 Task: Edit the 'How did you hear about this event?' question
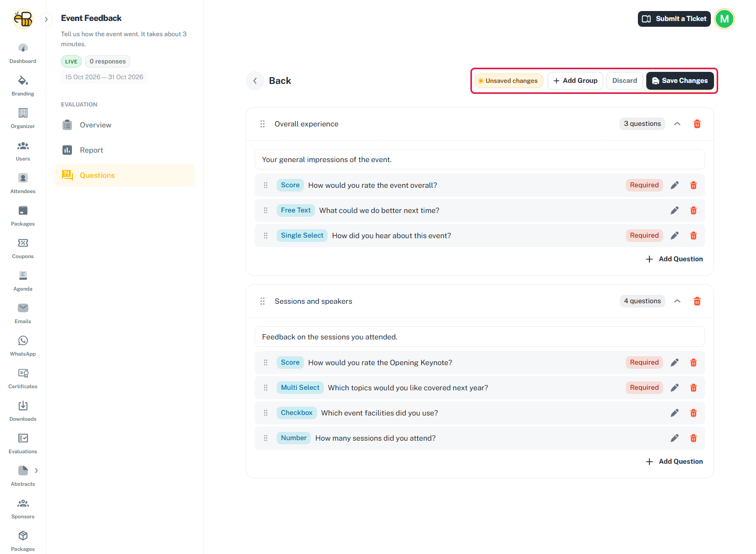675,236
